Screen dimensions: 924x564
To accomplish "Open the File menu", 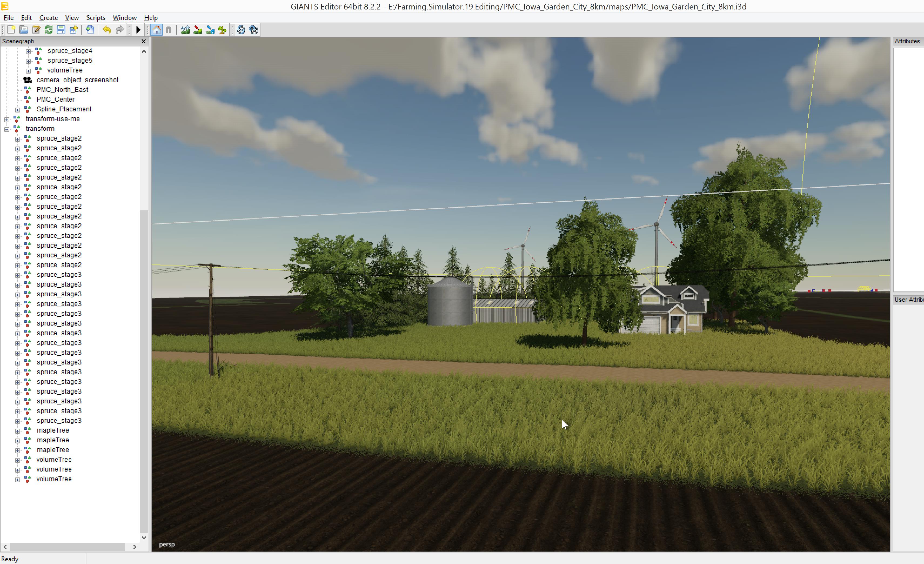I will (x=9, y=18).
